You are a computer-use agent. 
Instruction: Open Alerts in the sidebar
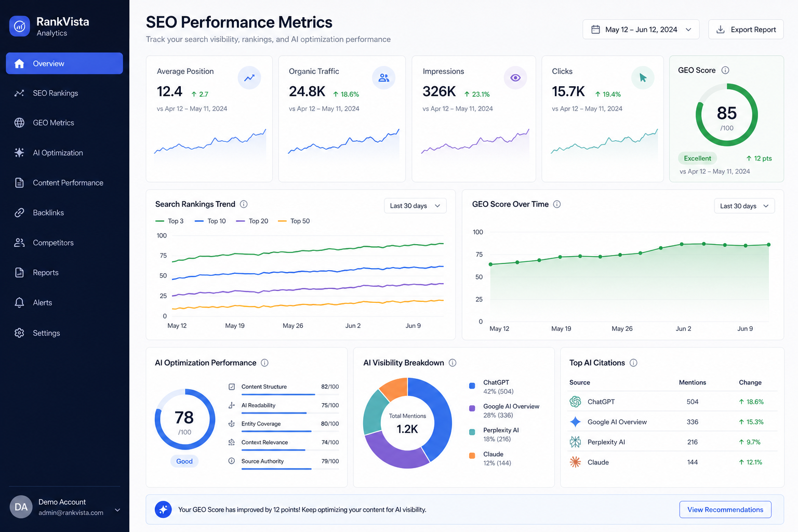point(64,302)
